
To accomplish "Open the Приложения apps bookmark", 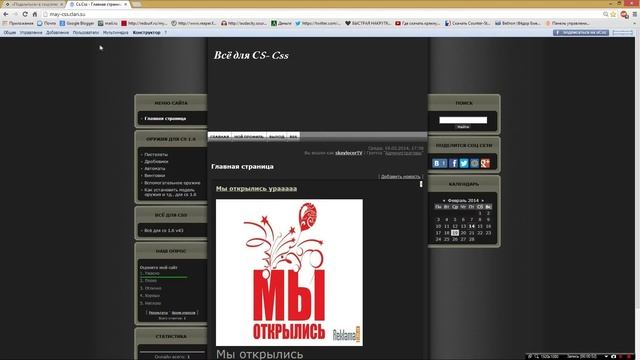I will (18, 23).
